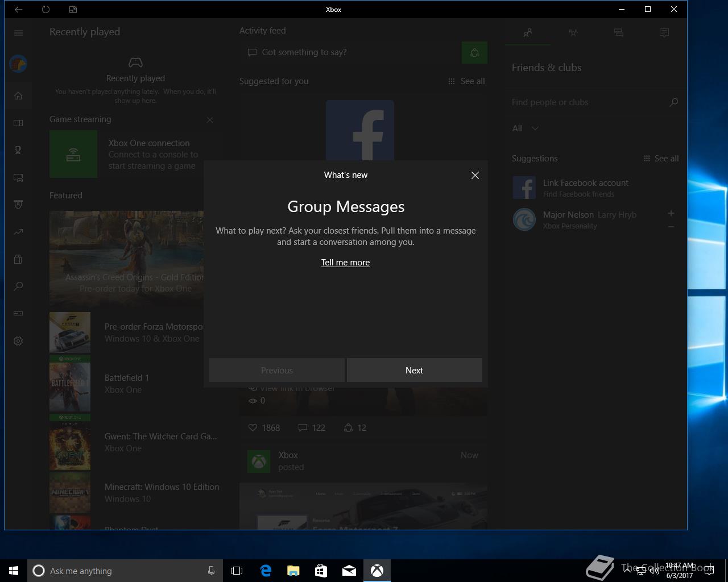This screenshot has height=582, width=728.
Task: Open Minecraft: Windows 10 Edition item
Action: point(134,493)
